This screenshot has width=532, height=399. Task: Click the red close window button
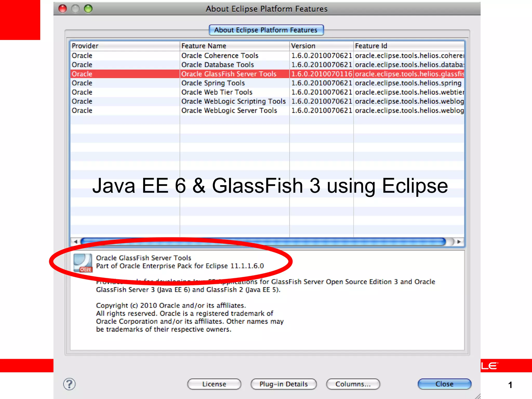[63, 9]
